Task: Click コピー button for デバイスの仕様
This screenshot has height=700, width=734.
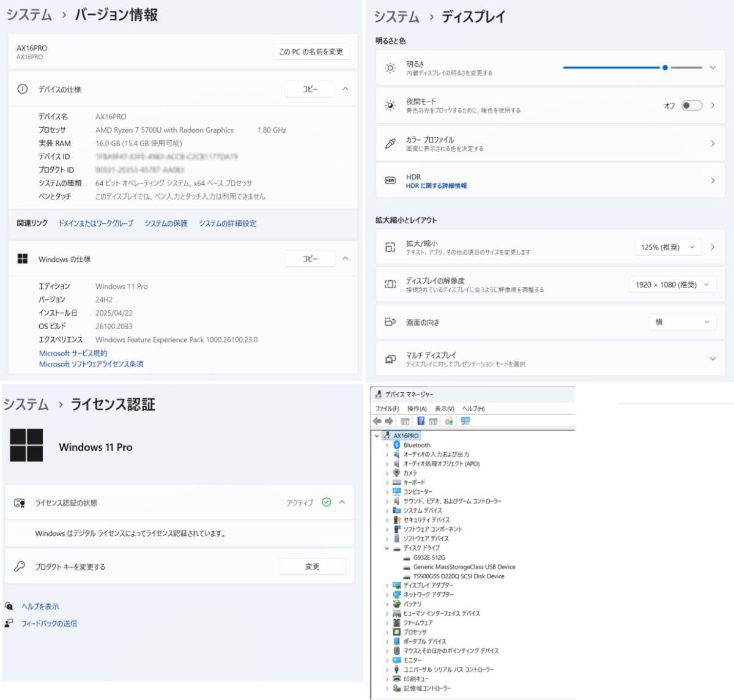Action: click(x=310, y=89)
